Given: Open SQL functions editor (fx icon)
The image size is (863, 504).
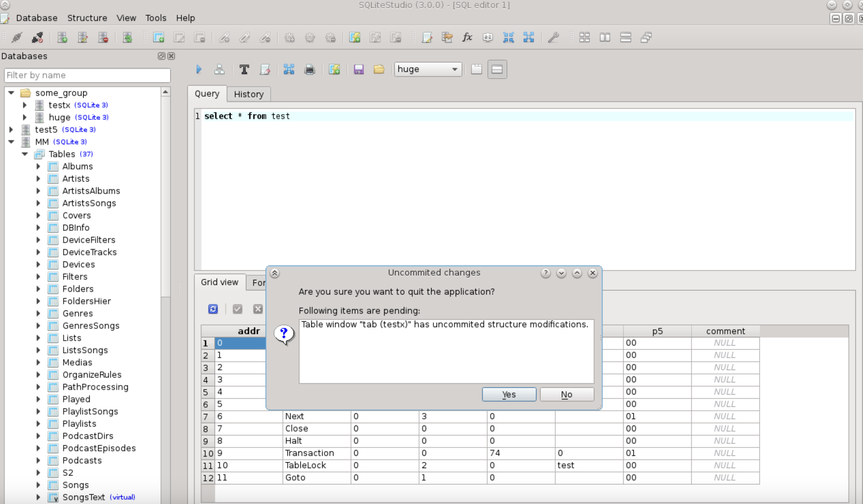Looking at the screenshot, I should (x=467, y=37).
